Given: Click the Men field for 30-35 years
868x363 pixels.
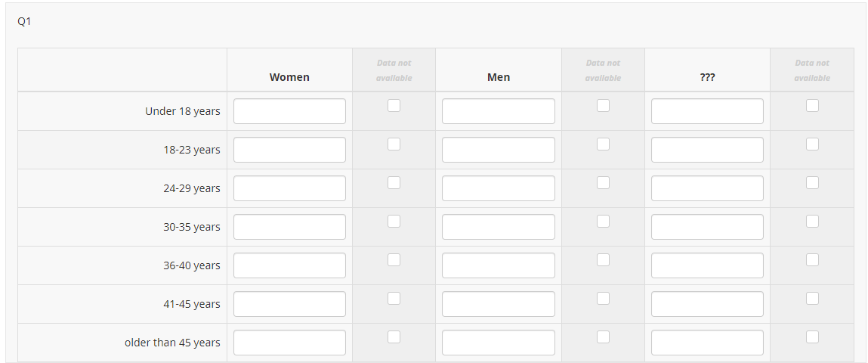Looking at the screenshot, I should click(x=498, y=227).
